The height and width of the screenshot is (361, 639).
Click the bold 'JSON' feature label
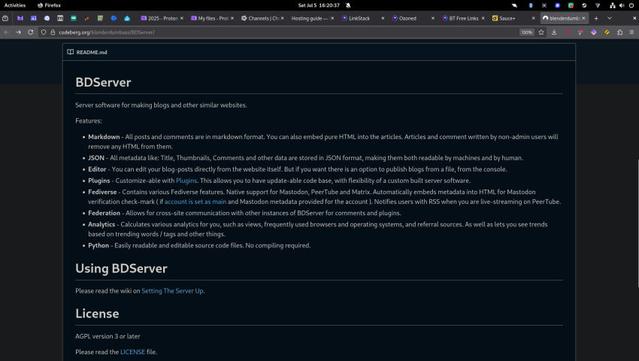coord(96,158)
